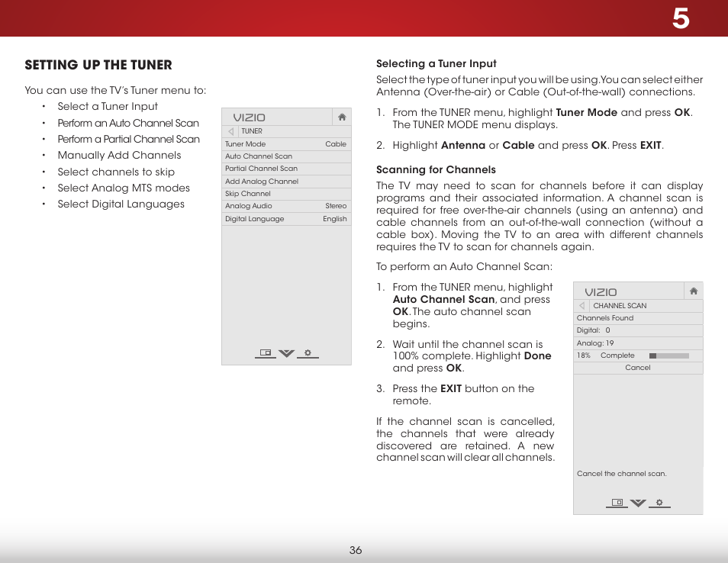Click the down chevron in CHANNEL SCAN menu

click(x=638, y=503)
